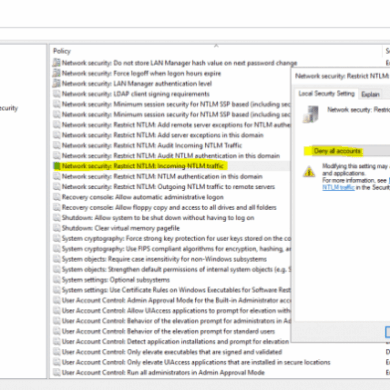
Task: Click icon beside Shutdown: Clear virtual memory pagefile
Action: pos(57,228)
